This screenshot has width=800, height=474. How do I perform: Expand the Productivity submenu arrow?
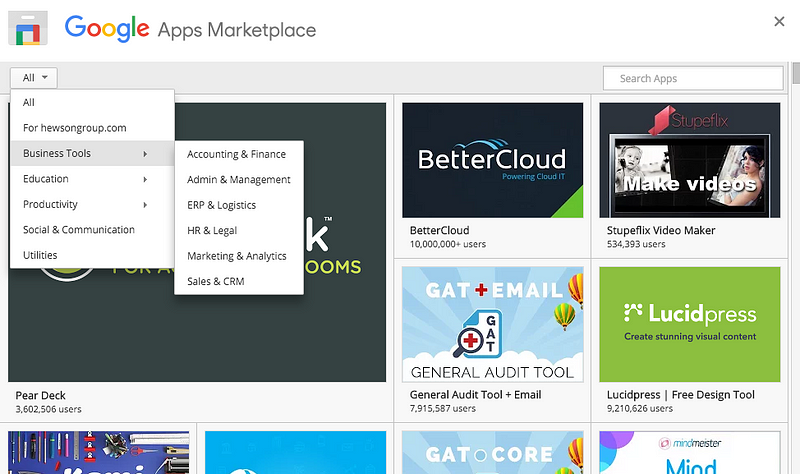[145, 205]
